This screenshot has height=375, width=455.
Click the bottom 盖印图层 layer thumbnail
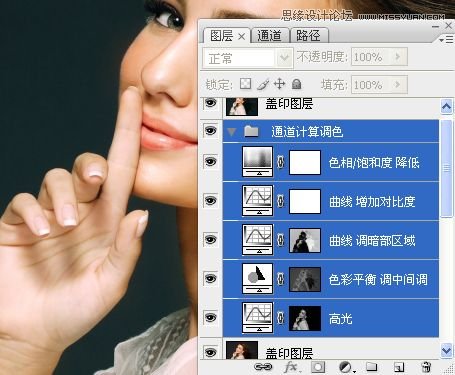point(242,350)
